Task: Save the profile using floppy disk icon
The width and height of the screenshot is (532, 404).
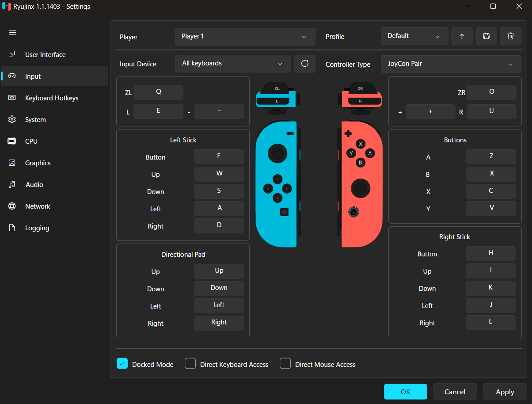Action: click(x=486, y=36)
